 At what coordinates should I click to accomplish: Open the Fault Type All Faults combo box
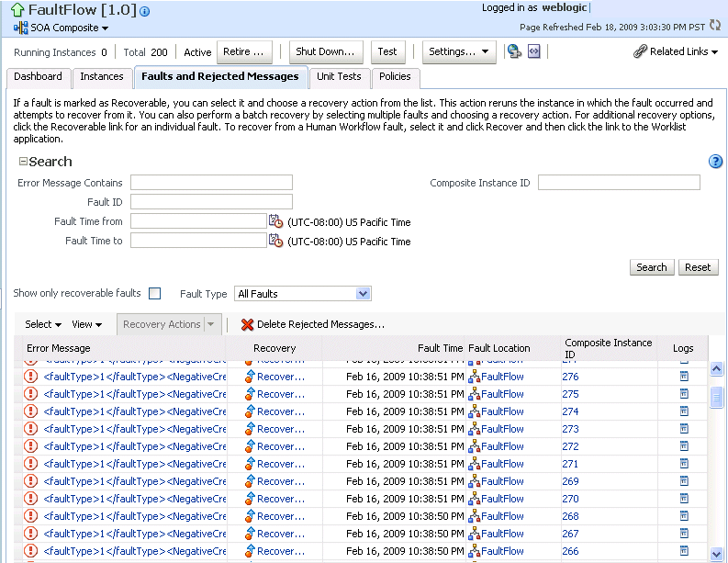(x=303, y=294)
